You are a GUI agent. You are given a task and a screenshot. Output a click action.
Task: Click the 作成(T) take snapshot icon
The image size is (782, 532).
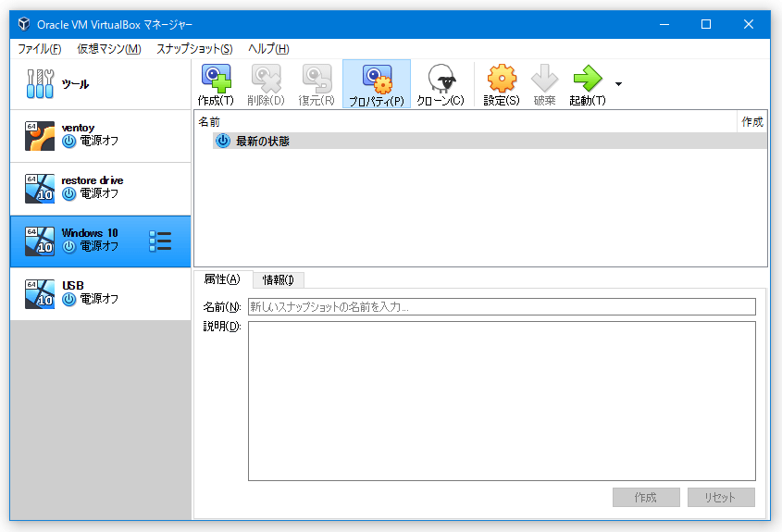coord(216,79)
